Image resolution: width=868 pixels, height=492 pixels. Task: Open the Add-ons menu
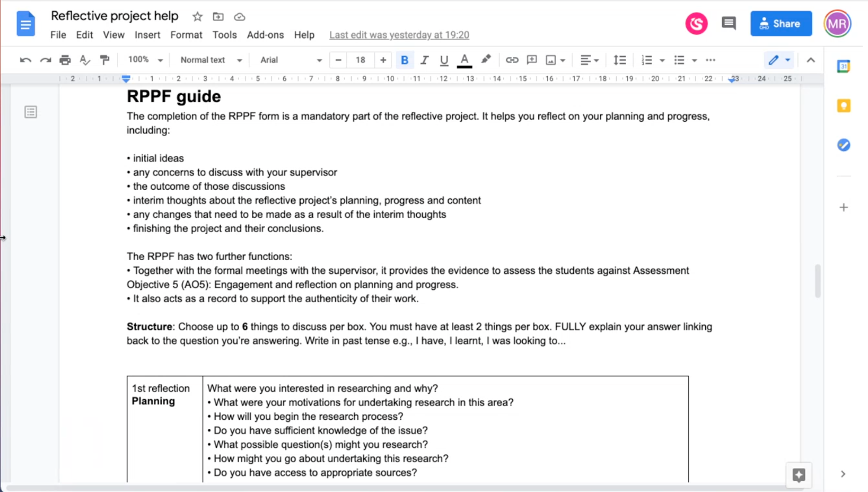(x=265, y=35)
